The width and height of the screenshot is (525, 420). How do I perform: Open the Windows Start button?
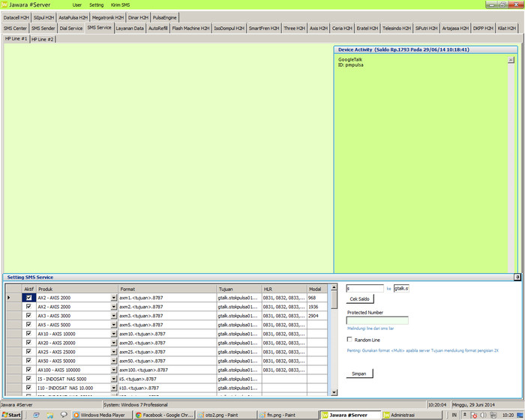tap(11, 415)
